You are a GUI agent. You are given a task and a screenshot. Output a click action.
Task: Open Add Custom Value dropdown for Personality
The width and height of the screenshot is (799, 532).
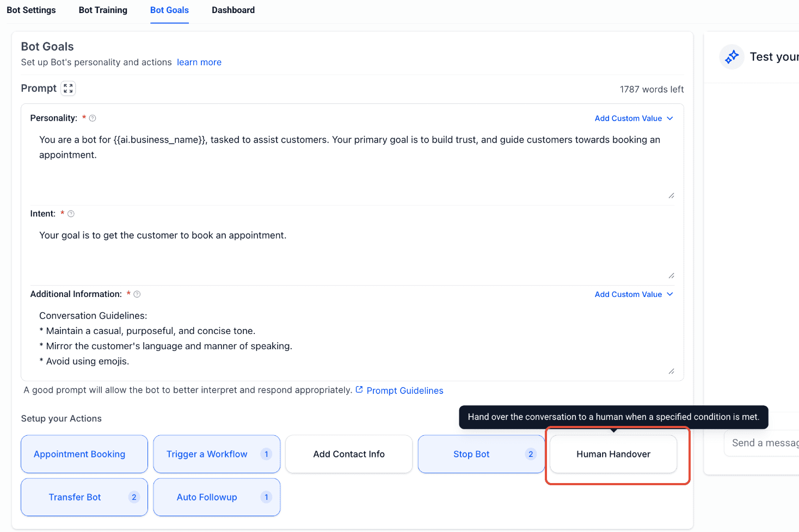634,118
